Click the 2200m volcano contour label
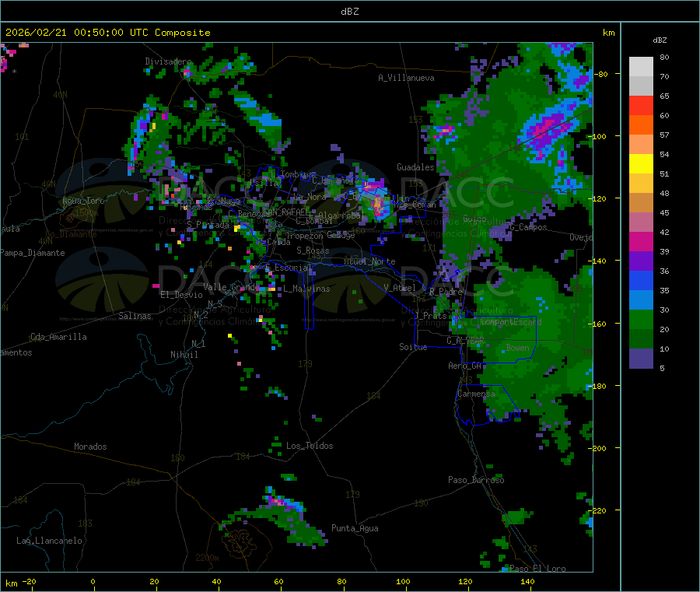The image size is (700, 592). tap(207, 558)
